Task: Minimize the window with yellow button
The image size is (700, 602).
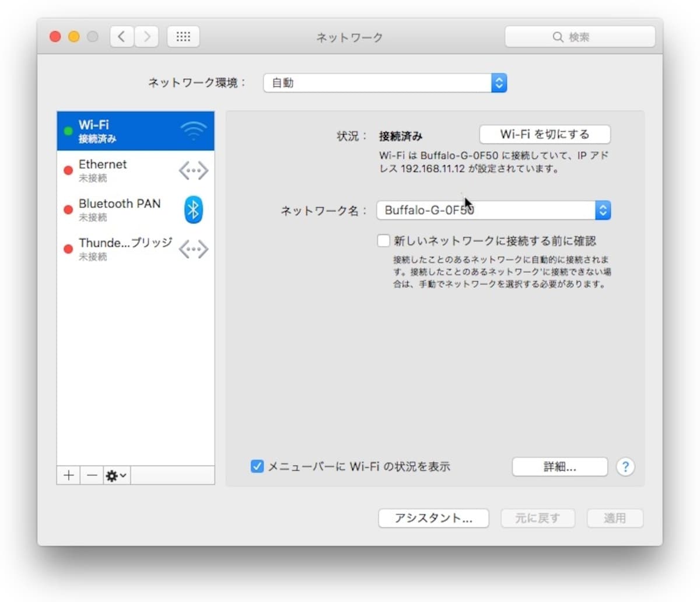Action: tap(74, 37)
